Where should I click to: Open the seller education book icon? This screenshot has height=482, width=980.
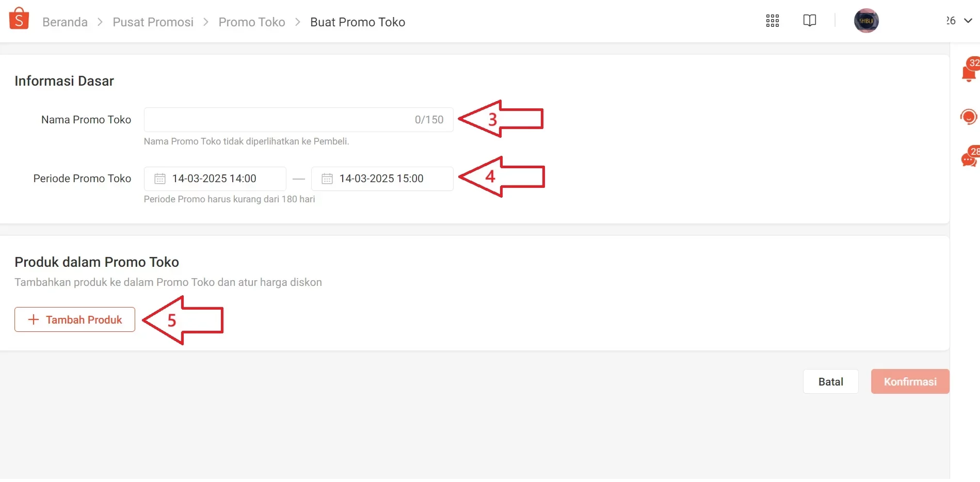[810, 21]
